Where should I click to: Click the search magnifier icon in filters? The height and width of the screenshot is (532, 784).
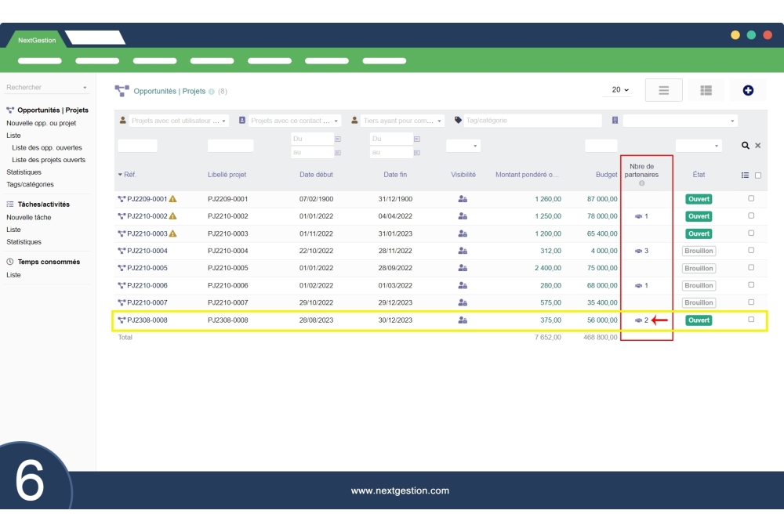tap(746, 146)
